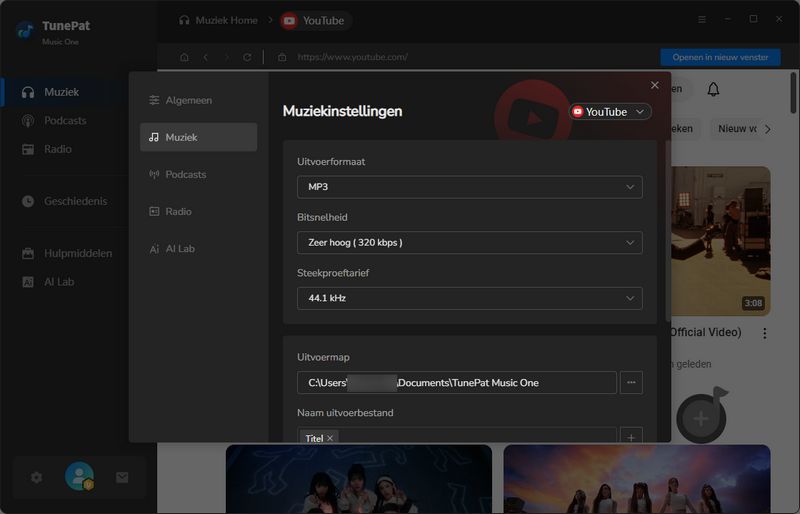Click the TunePat logo
The height and width of the screenshot is (514, 800).
(x=25, y=30)
